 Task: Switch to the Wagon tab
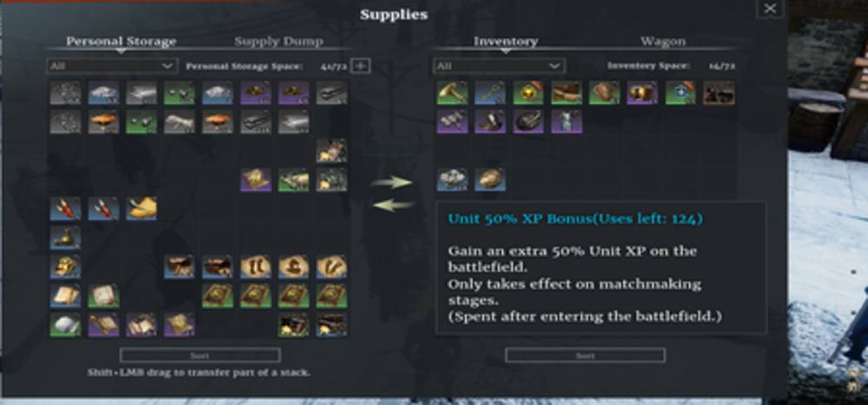pos(662,42)
